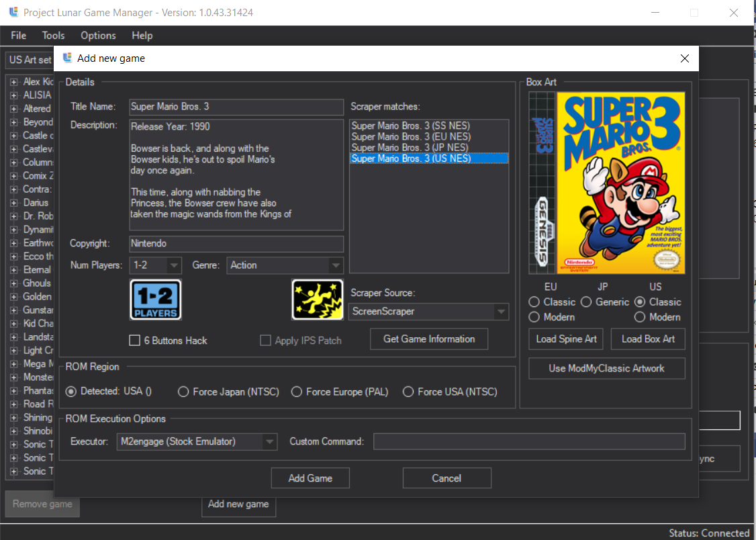Open the Options menu
Viewport: 756px width, 540px height.
click(98, 36)
